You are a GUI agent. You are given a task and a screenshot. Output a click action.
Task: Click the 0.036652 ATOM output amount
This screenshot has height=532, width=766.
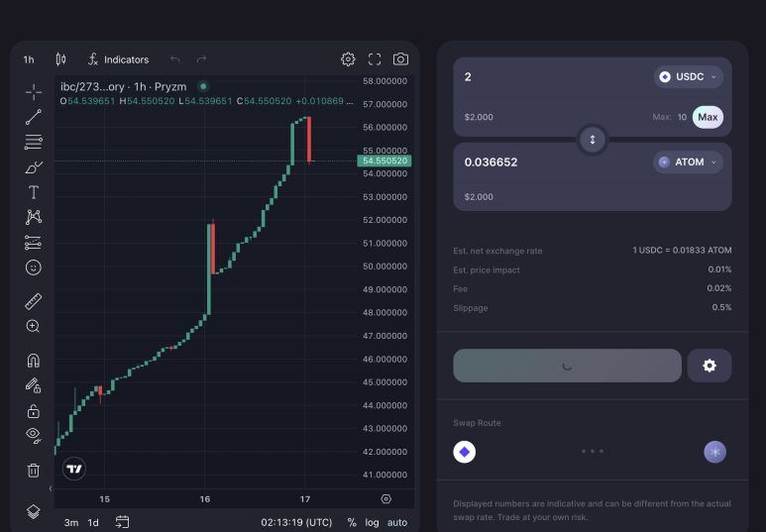tap(491, 162)
